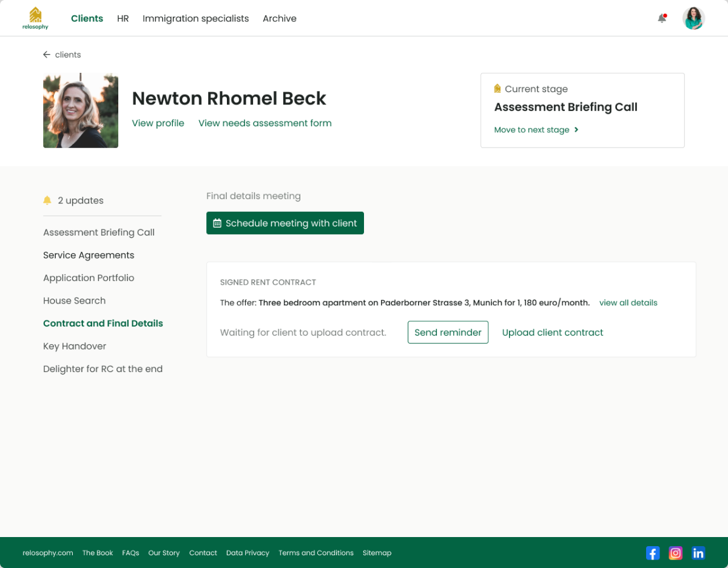Open the Archive tab
Screen dimensions: 728x568
coord(280,18)
